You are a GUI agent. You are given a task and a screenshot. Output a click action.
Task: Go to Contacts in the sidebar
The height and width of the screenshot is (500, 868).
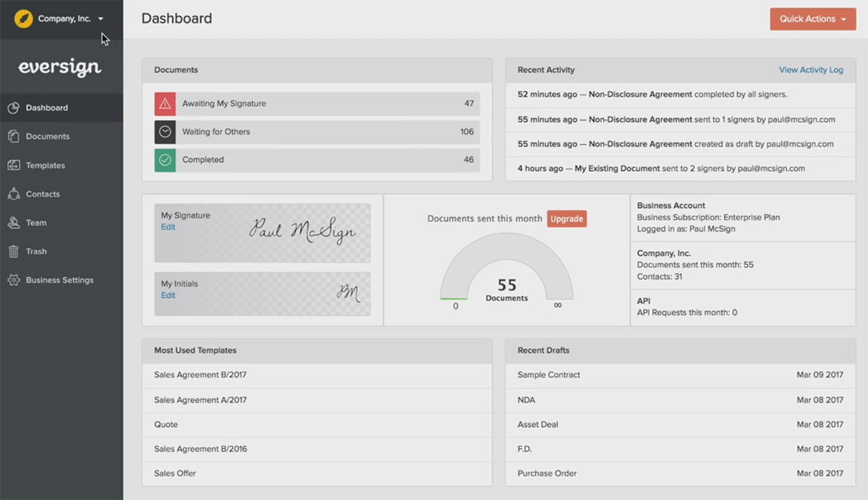tap(61, 194)
